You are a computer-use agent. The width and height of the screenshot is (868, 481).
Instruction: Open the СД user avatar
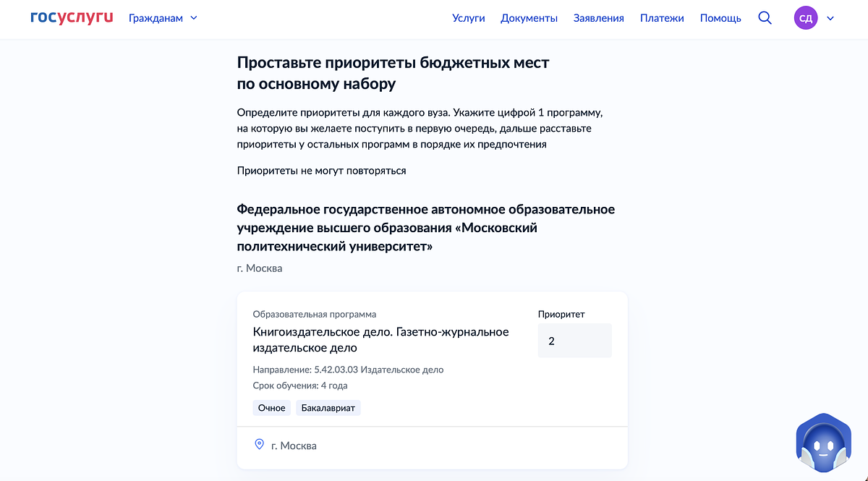[x=806, y=18]
